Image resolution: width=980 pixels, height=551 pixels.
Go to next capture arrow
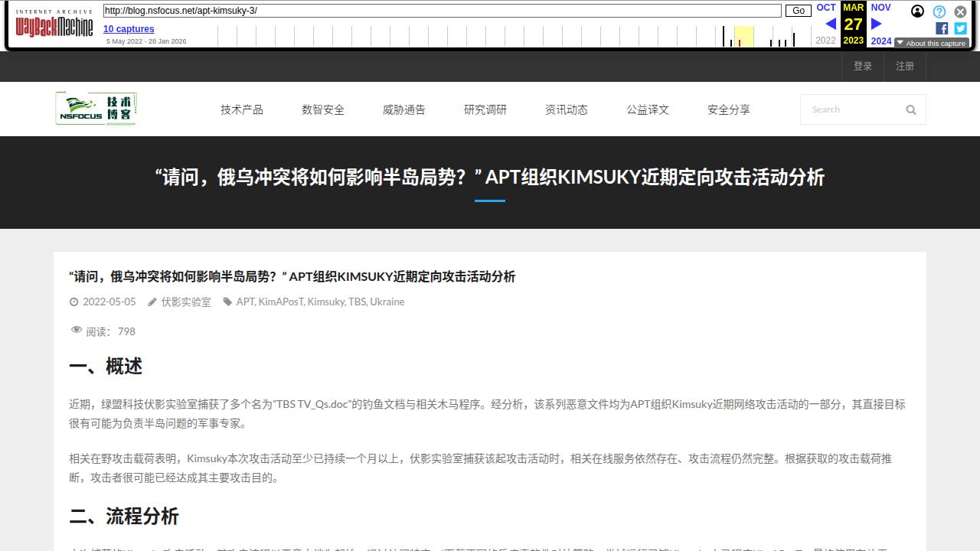tap(877, 24)
